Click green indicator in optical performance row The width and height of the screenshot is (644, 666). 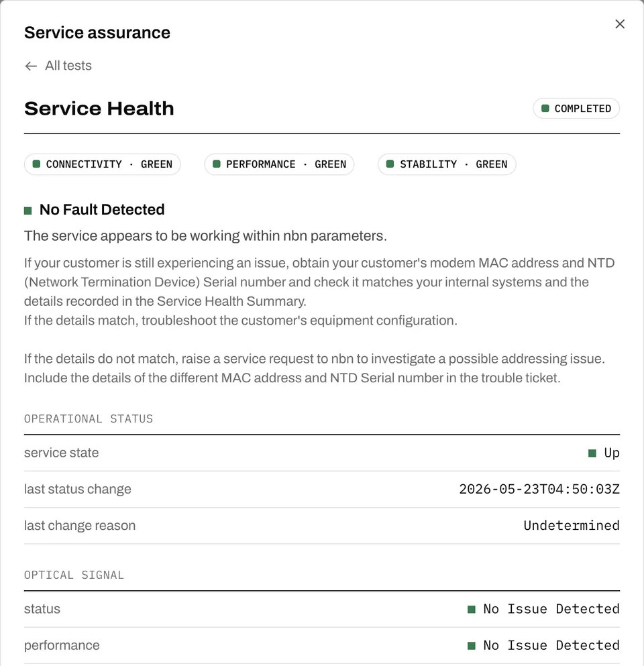point(472,646)
